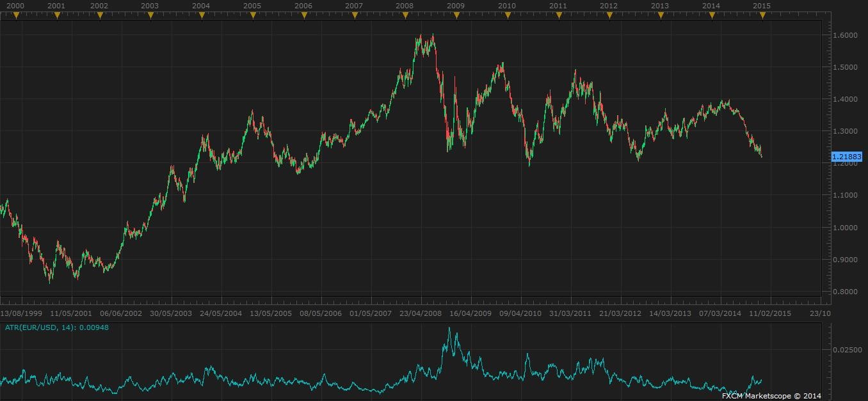This screenshot has width=868, height=401.
Task: Select the 2010 yellow timeline marker
Action: pyautogui.click(x=508, y=15)
